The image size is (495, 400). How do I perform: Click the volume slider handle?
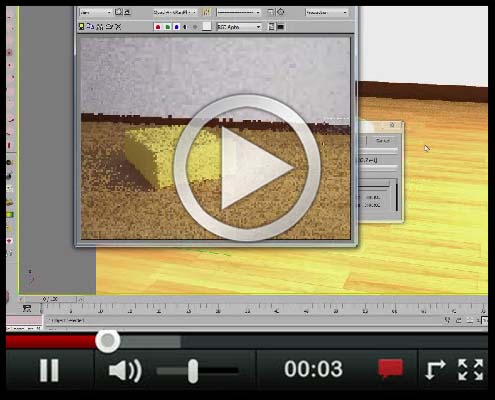(x=193, y=371)
